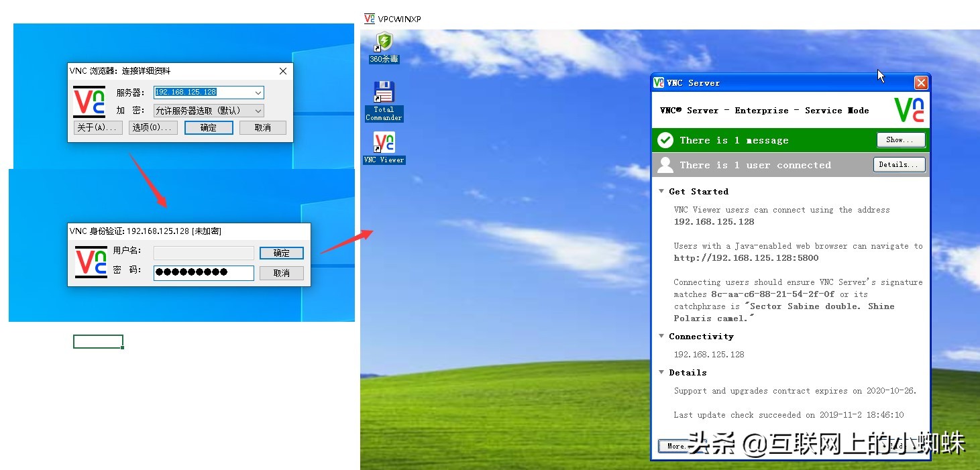Collapse the Details section arrow
Image resolution: width=980 pixels, height=470 pixels.
coord(662,372)
